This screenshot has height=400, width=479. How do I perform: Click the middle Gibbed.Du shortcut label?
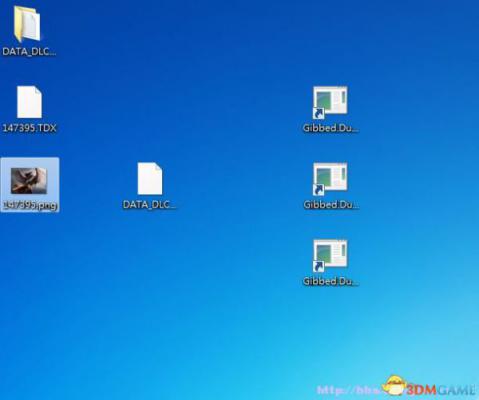click(331, 204)
